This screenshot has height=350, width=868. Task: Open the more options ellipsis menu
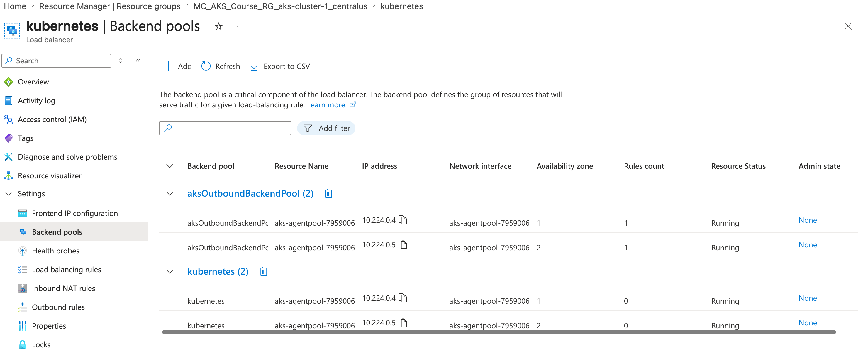pyautogui.click(x=238, y=26)
